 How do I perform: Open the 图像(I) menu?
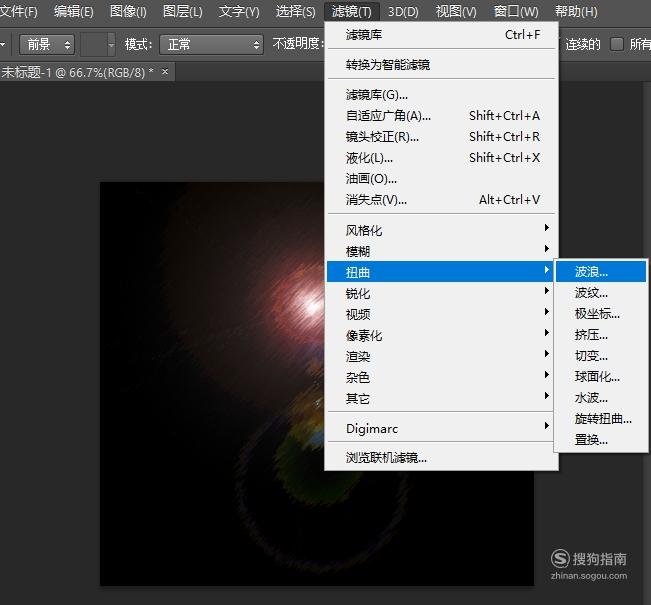tap(128, 11)
